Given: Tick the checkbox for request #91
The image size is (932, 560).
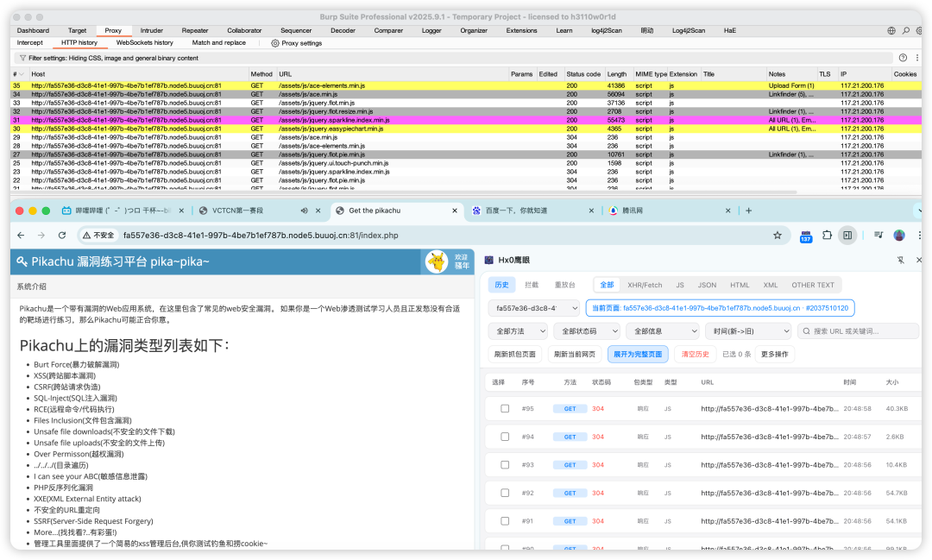Looking at the screenshot, I should coord(505,521).
